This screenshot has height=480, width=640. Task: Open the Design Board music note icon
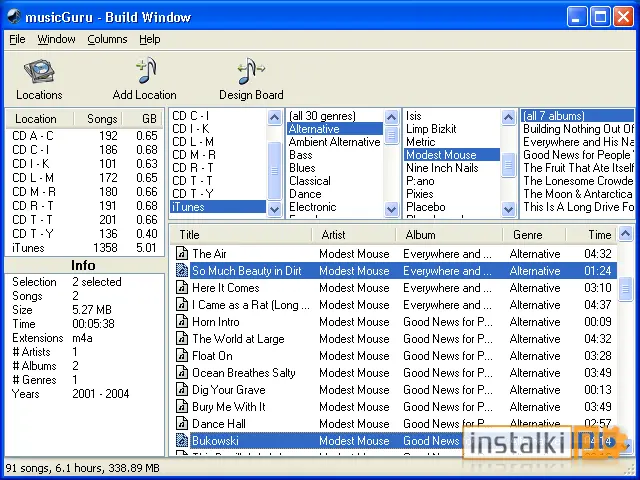(x=251, y=71)
